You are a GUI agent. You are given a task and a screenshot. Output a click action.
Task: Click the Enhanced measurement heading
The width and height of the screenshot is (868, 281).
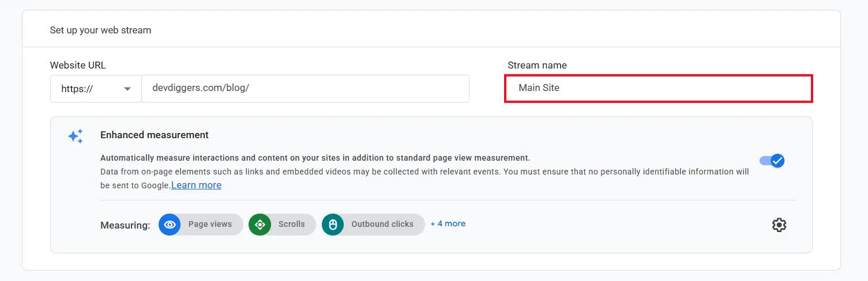pyautogui.click(x=155, y=135)
